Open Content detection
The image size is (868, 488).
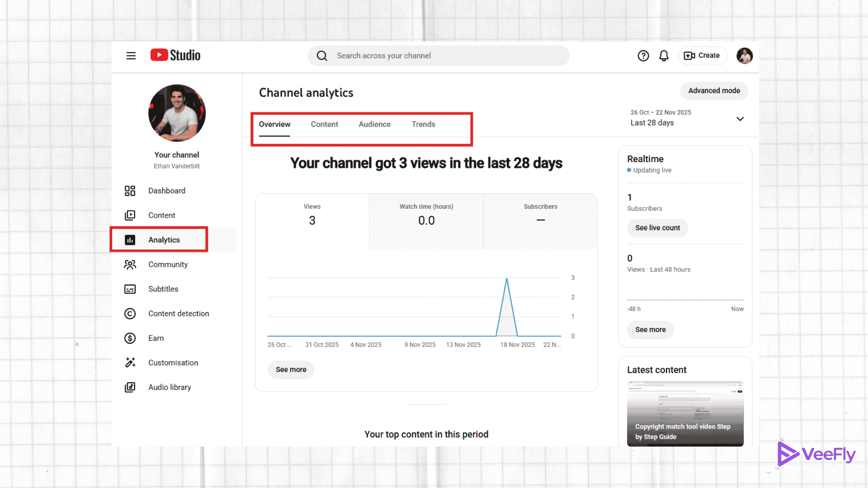coord(178,313)
